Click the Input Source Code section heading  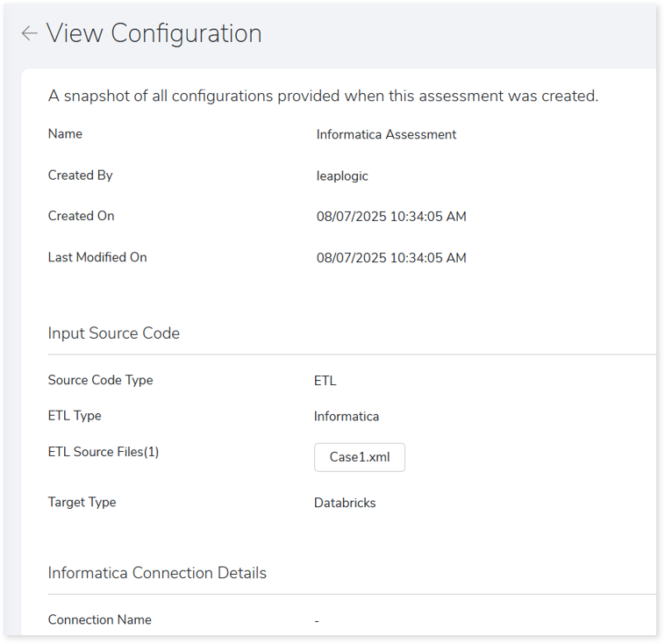coord(114,333)
